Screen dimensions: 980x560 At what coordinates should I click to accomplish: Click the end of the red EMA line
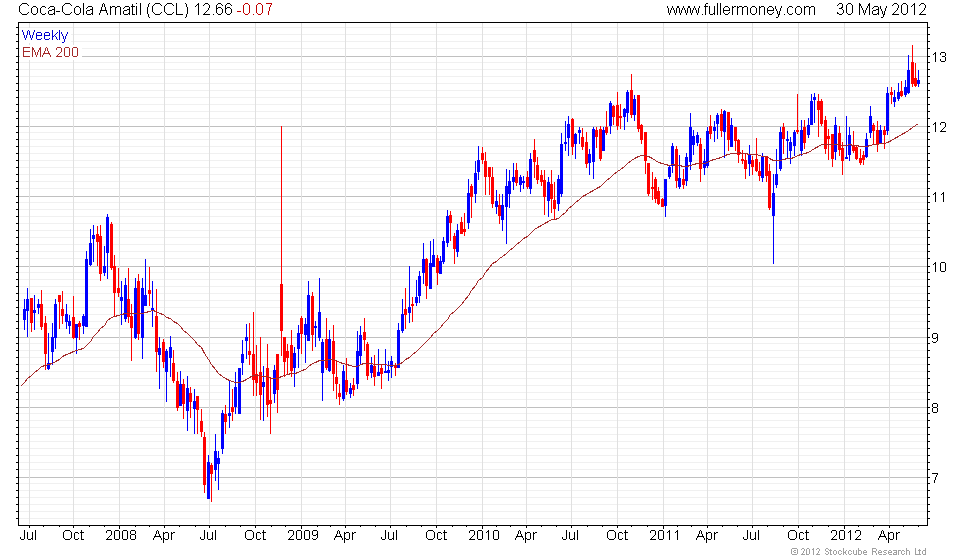tap(917, 125)
